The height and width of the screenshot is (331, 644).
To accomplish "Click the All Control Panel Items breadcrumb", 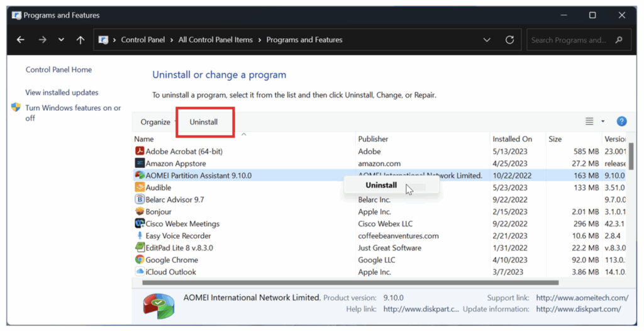I will tap(216, 40).
